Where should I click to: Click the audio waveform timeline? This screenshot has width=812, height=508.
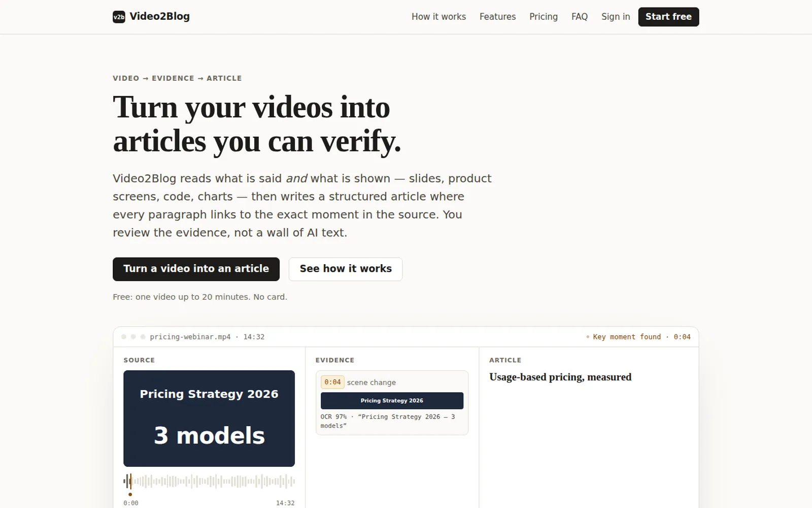coord(209,481)
